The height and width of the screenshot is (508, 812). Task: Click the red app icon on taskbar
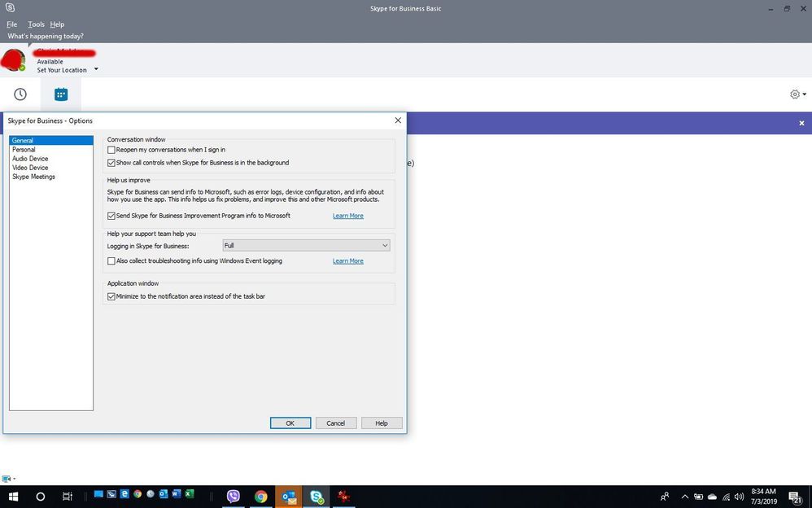click(343, 497)
